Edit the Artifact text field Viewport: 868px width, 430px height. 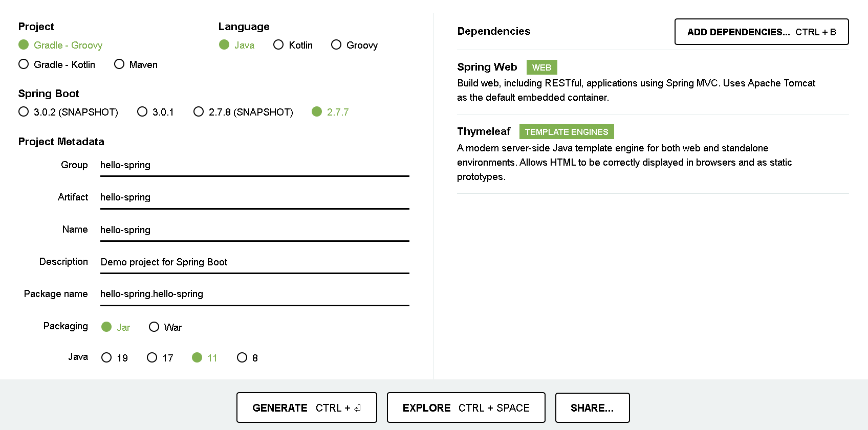tap(255, 197)
